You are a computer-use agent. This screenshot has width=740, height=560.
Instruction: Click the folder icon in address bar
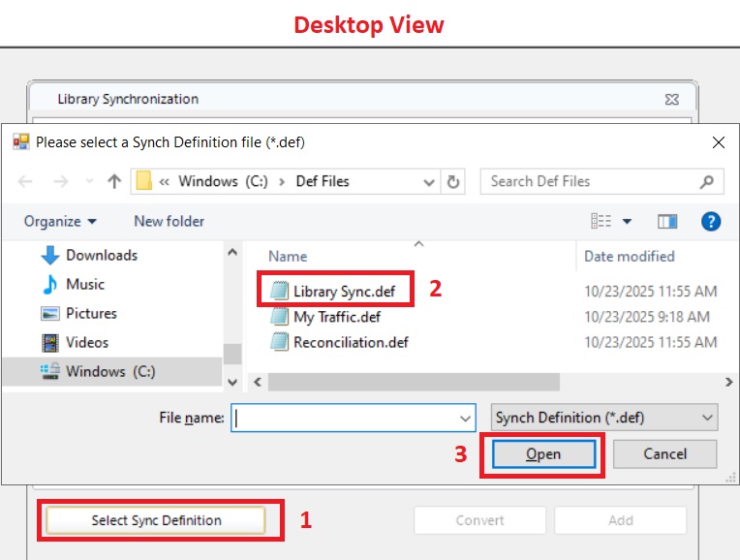tap(144, 181)
